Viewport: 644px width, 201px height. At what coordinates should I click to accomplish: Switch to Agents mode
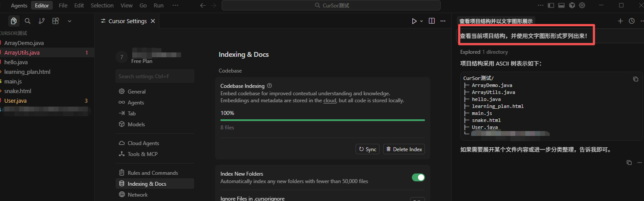point(19,6)
